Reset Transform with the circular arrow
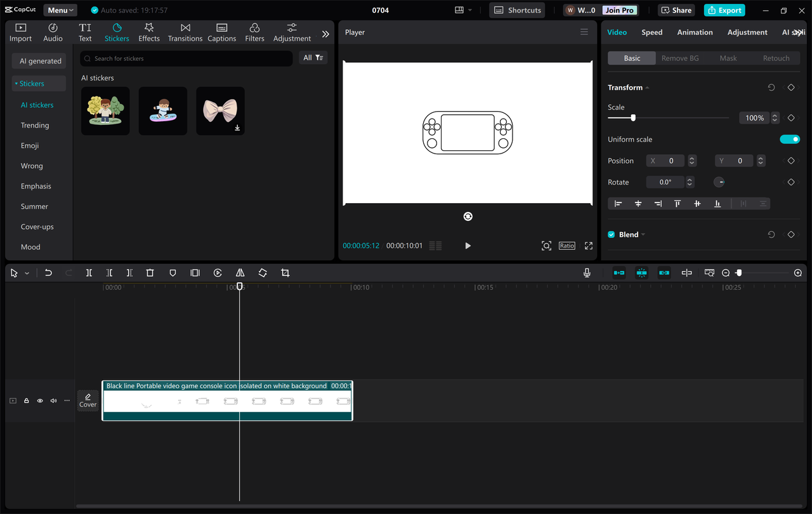Image resolution: width=812 pixels, height=514 pixels. point(771,88)
